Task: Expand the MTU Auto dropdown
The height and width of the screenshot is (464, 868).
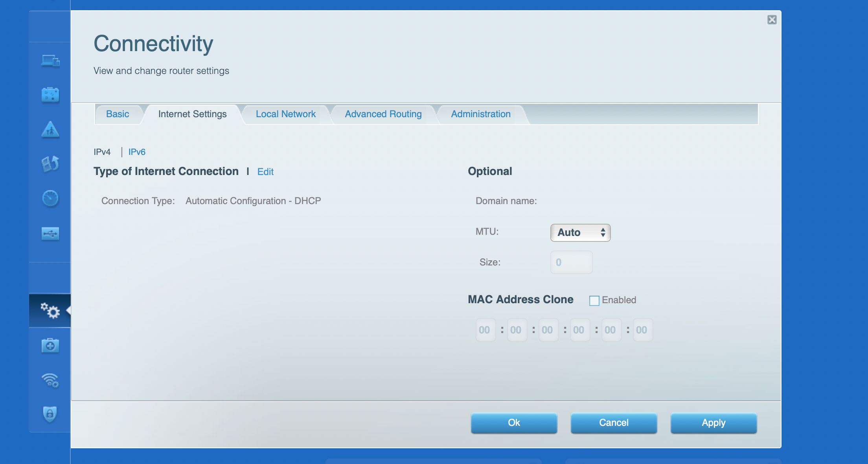Action: (580, 233)
